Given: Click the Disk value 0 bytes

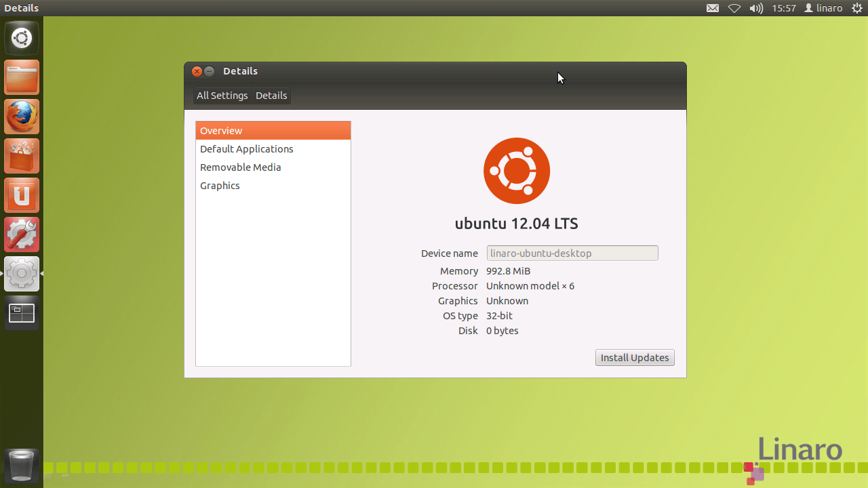Looking at the screenshot, I should 502,331.
